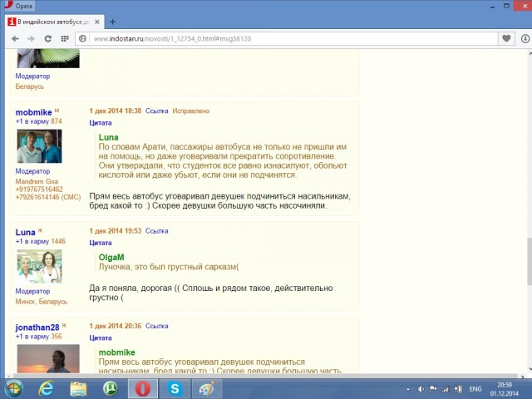This screenshot has width=532, height=399.
Task: Bookmark the page with the heart icon
Action: coord(506,38)
